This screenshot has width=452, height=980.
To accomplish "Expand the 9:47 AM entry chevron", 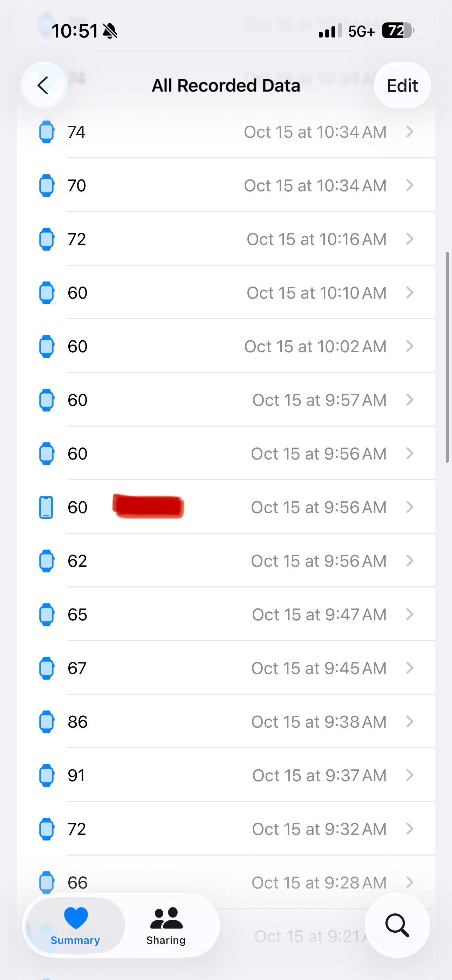I will click(409, 614).
